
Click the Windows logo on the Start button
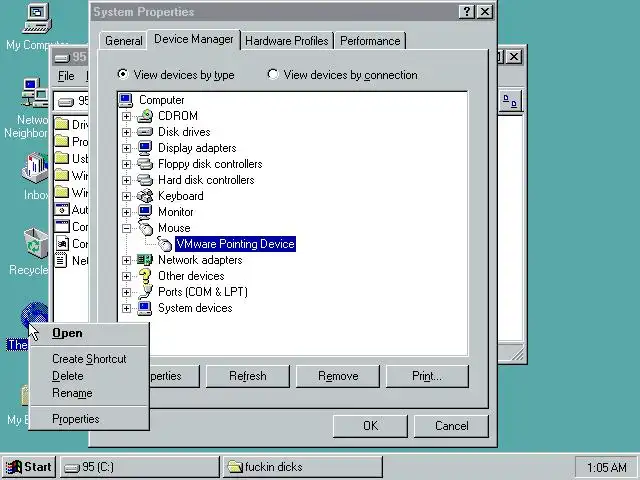[x=13, y=467]
